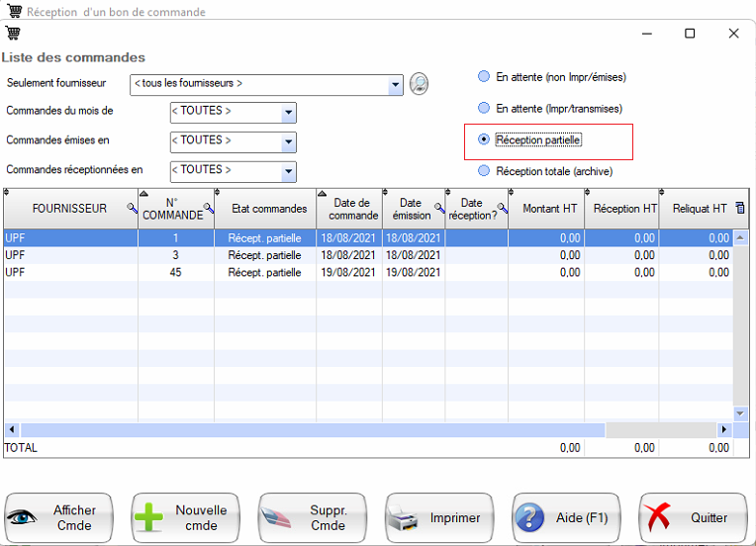
Task: Expand Commandes réceptionnées en dropdown
Action: tap(288, 172)
